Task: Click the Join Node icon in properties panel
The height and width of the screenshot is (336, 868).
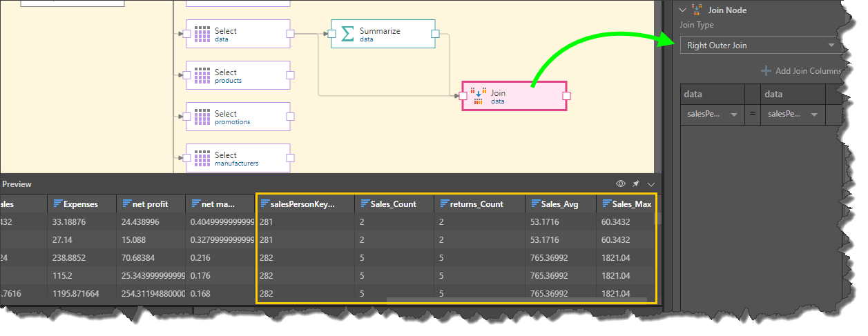Action: click(x=697, y=10)
